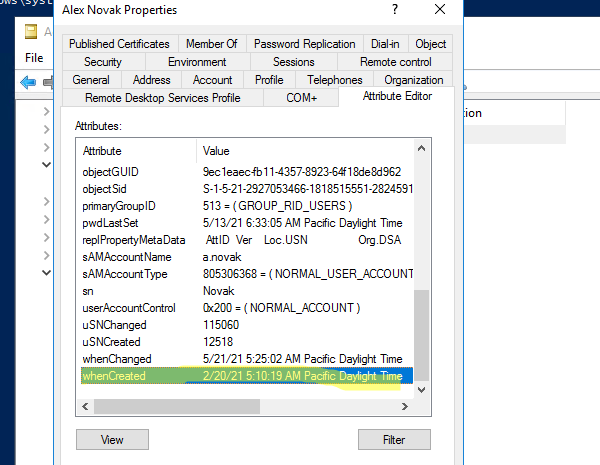Switch to the General tab

[91, 80]
